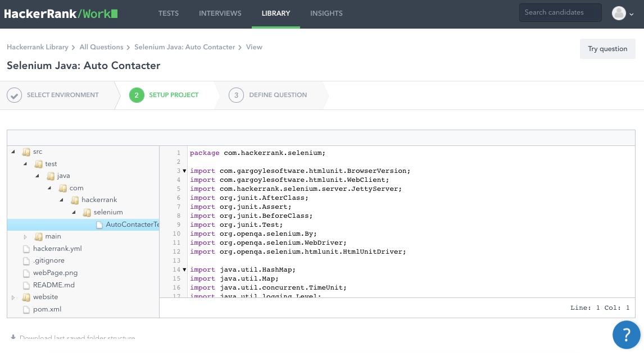Open Selenium Java: Auto Contacter breadcrumb
644x353 pixels.
pyautogui.click(x=184, y=47)
